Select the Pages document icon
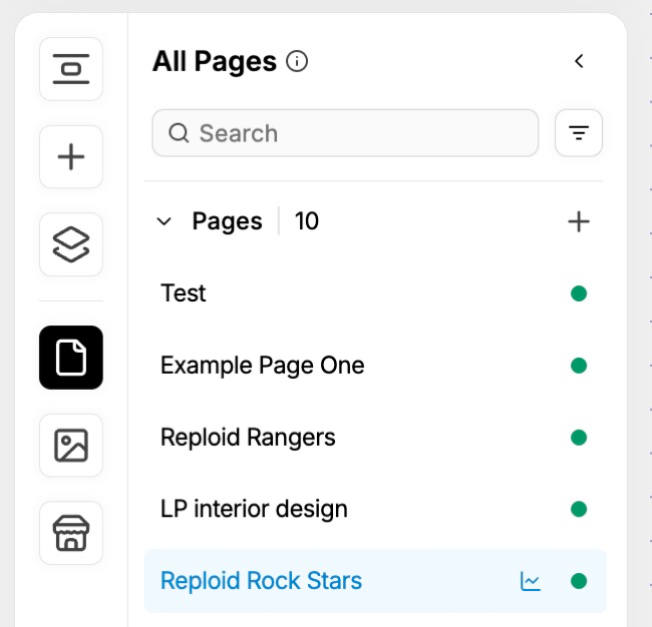The height and width of the screenshot is (627, 652). [71, 357]
